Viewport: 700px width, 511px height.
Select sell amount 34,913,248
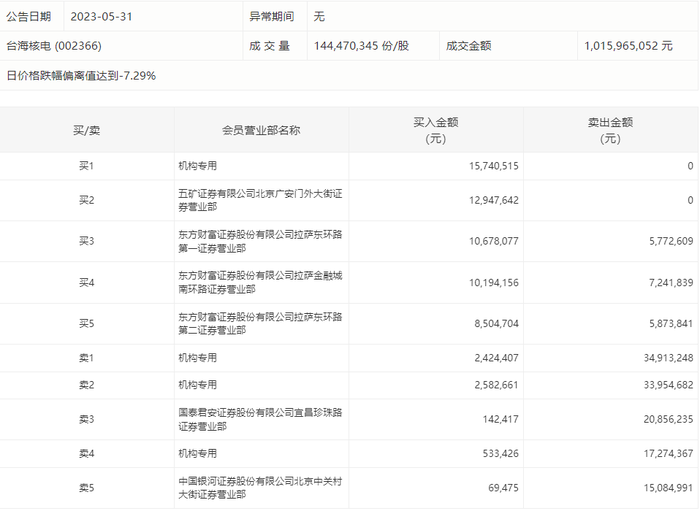tap(668, 358)
